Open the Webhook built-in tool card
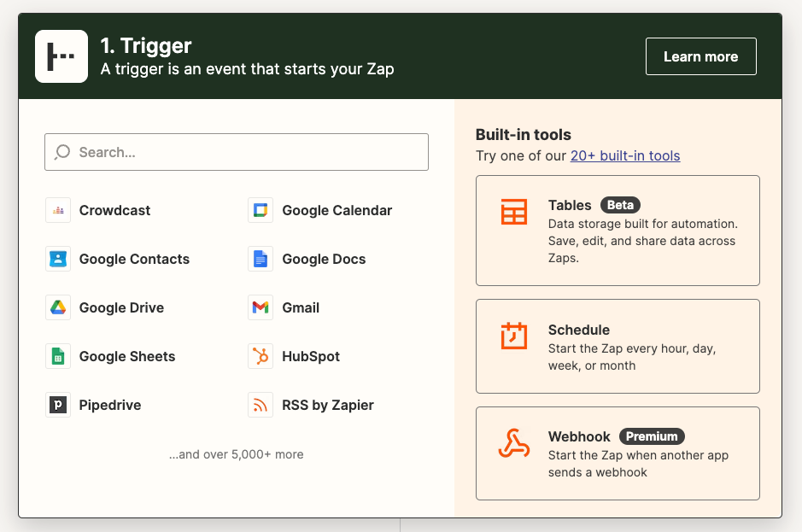Viewport: 802px width, 532px height. click(x=618, y=453)
